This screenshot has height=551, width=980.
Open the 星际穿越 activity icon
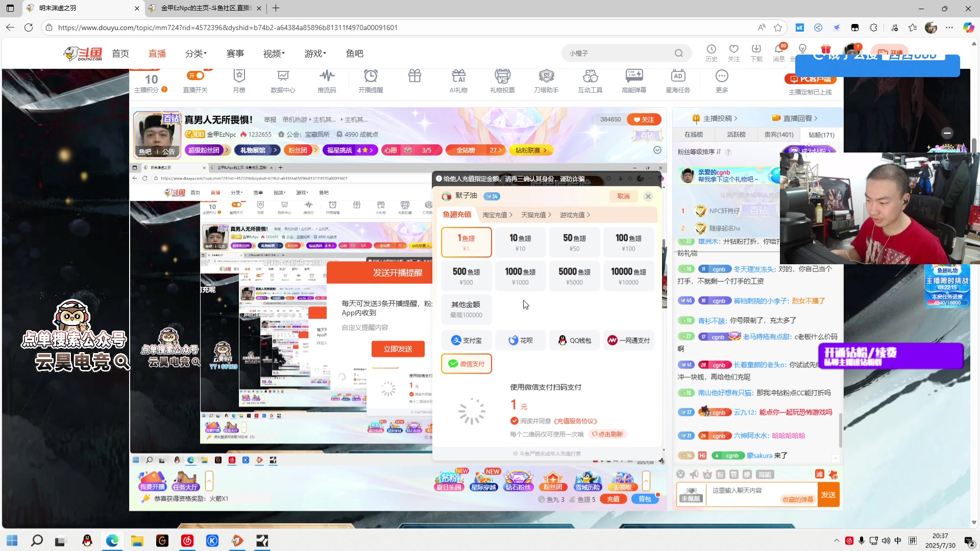tap(483, 481)
